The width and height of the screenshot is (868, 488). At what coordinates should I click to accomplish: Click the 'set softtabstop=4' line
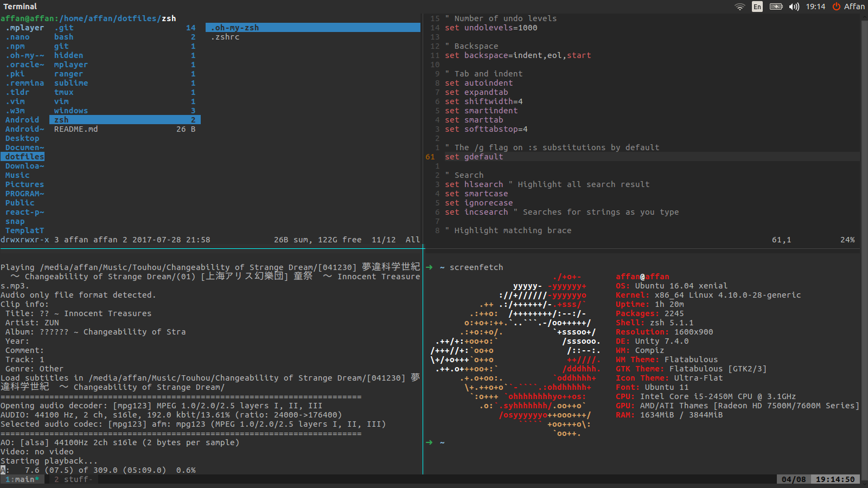(486, 129)
